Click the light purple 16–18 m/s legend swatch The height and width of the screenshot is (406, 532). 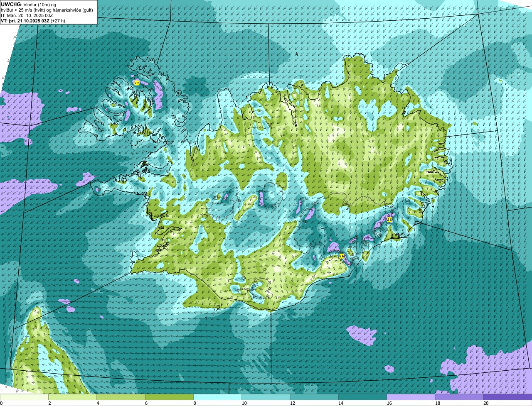tap(411, 397)
